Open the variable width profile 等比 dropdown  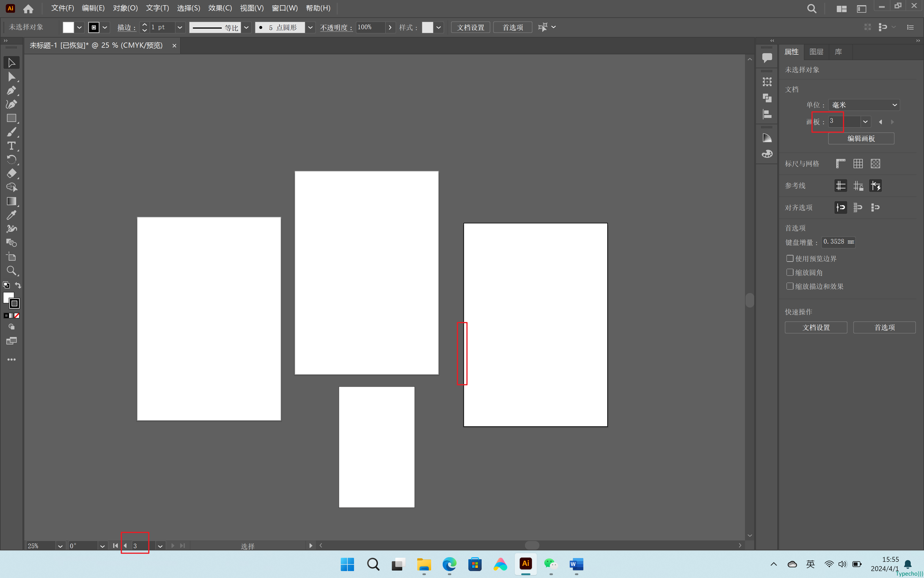click(x=246, y=27)
